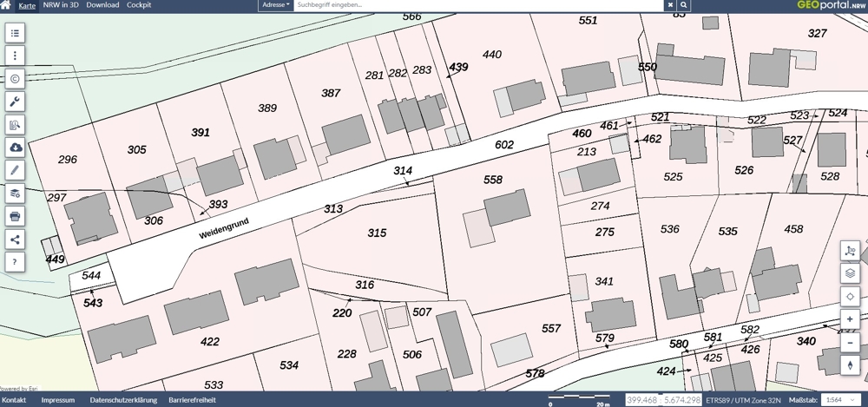Zoom out with the minus button
Screen dimensions: 868x407
tap(851, 343)
